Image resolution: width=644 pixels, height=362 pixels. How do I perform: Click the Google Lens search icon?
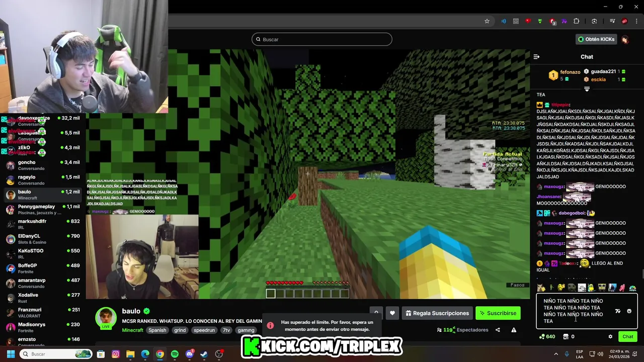pyautogui.click(x=594, y=21)
